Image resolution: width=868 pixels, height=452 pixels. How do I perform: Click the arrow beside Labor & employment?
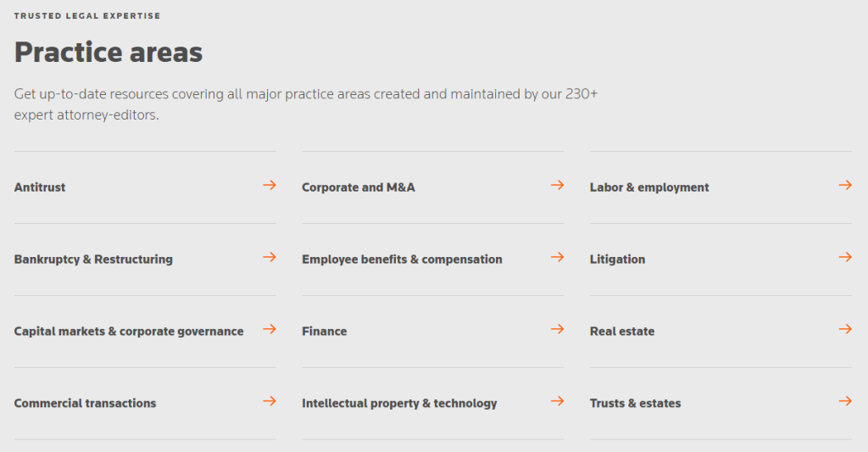[x=845, y=185]
